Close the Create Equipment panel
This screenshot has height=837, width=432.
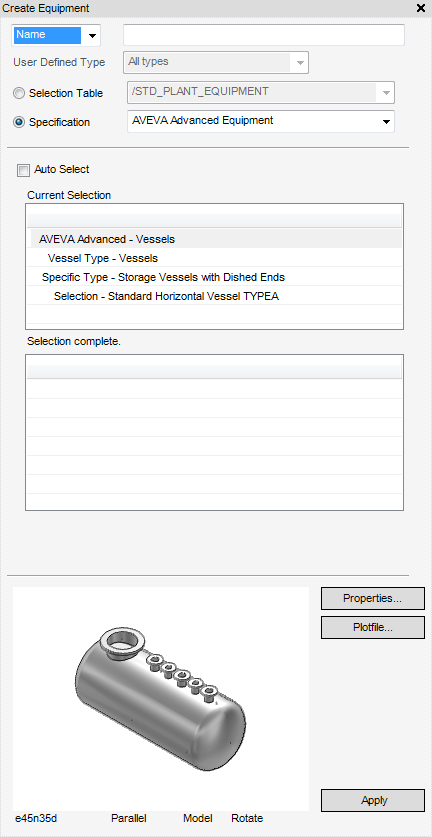tap(420, 8)
